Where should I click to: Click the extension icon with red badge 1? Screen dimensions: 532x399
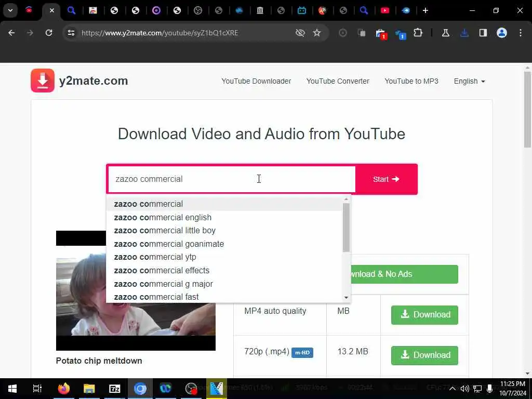(381, 34)
